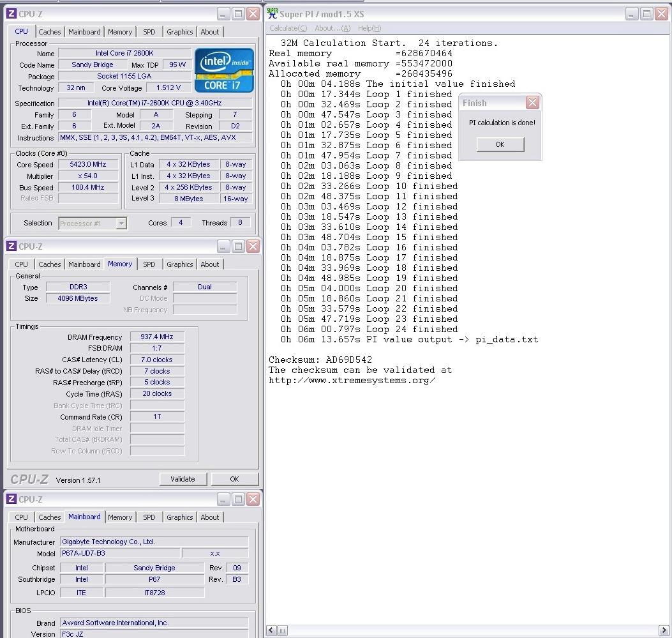Open Graphics tab in Memory CPU-Z window
The height and width of the screenshot is (638, 672).
click(x=180, y=264)
